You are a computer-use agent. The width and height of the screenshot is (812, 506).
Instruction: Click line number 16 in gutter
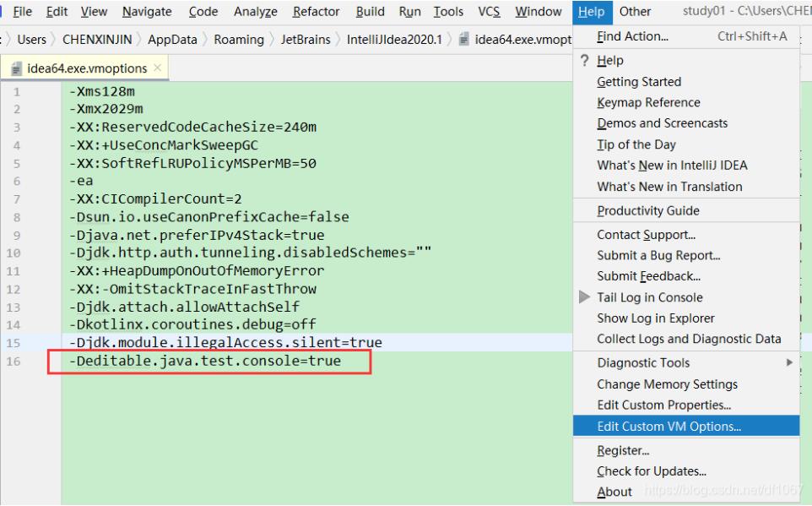tap(16, 362)
